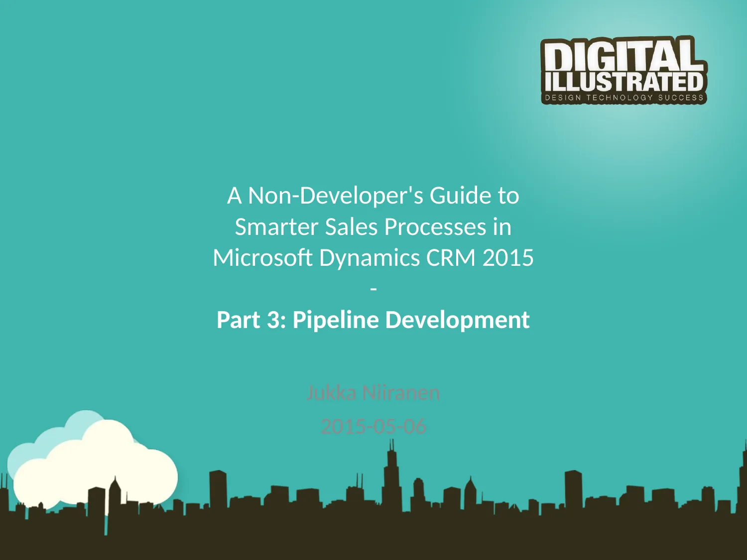
Task: Select the Design Technology Success tagline
Action: [x=623, y=98]
